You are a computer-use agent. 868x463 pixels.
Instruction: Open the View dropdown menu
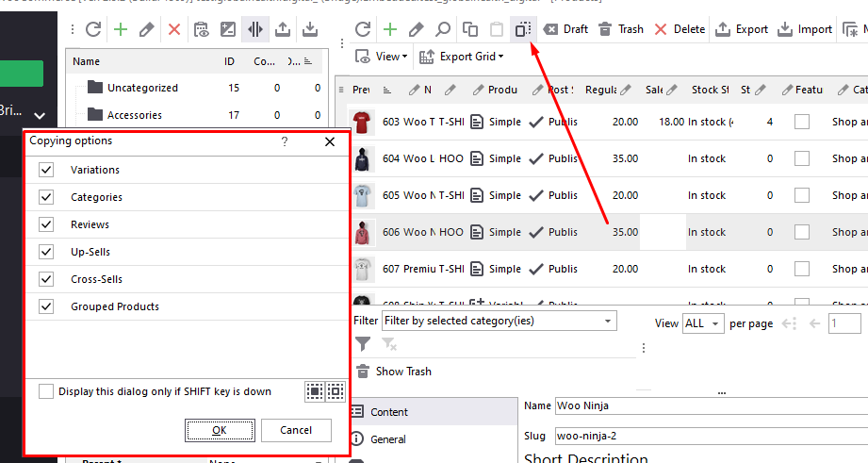tap(382, 57)
